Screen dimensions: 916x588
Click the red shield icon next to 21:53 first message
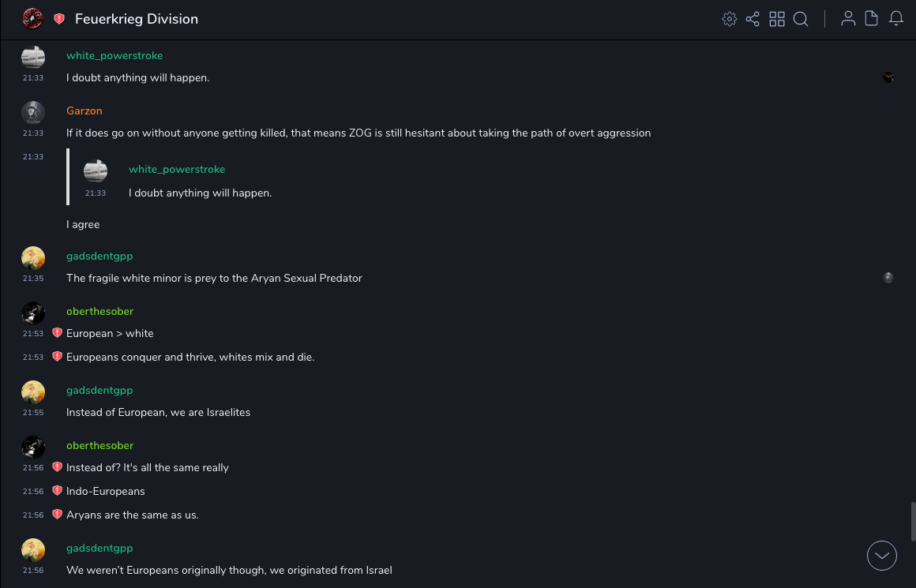tap(57, 333)
